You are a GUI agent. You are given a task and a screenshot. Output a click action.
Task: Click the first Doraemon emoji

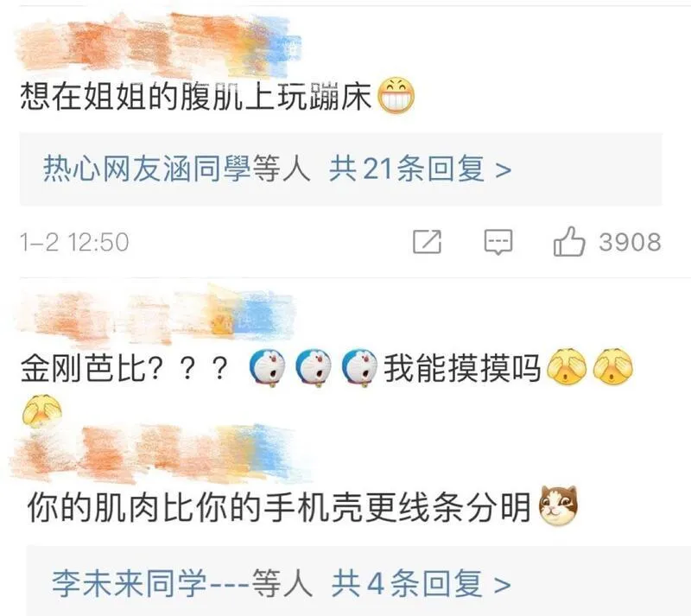[x=268, y=369]
